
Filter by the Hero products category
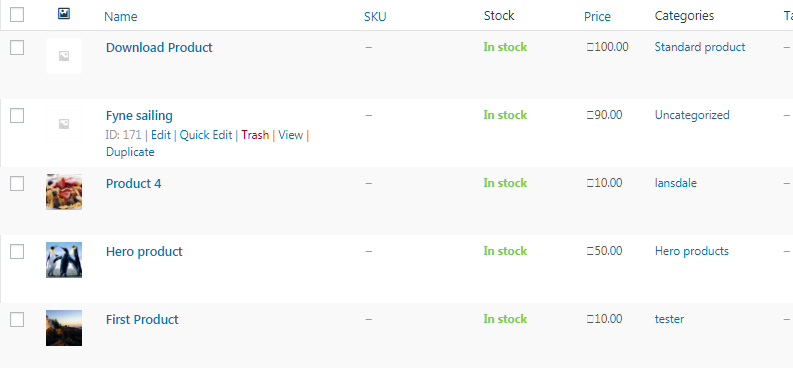point(691,251)
